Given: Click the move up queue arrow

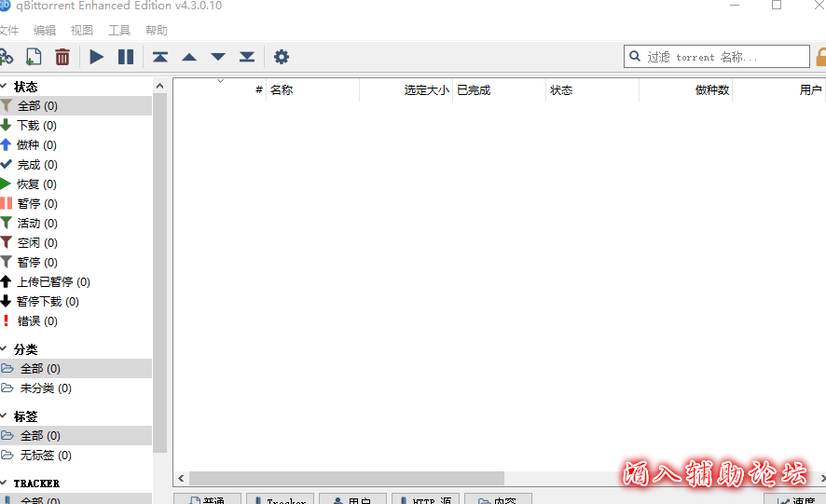Looking at the screenshot, I should coord(189,57).
